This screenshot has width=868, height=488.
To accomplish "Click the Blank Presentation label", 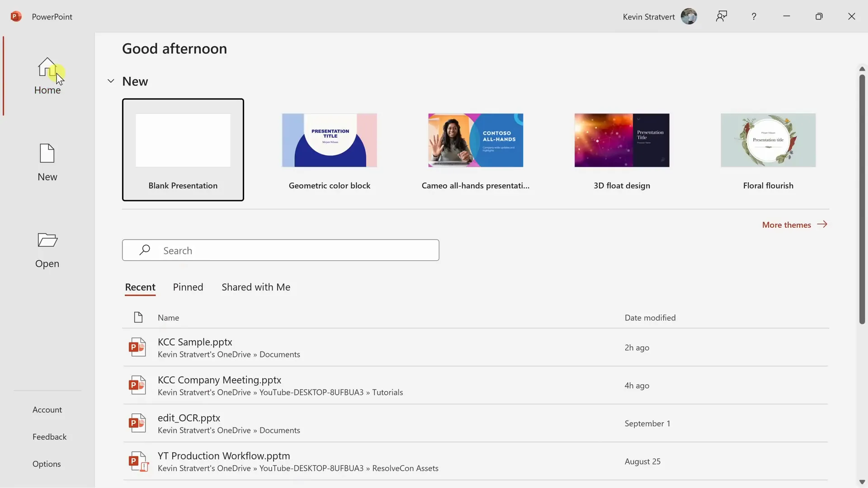I will [183, 186].
